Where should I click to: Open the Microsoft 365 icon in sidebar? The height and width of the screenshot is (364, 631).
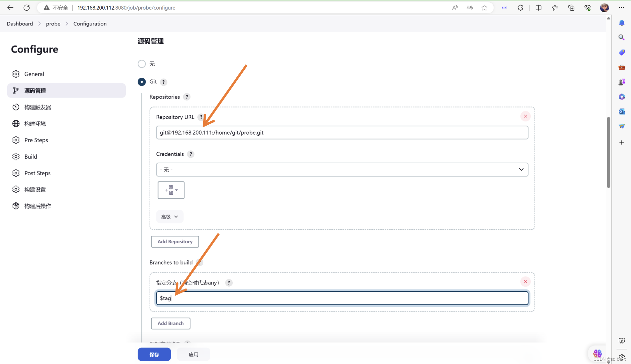(622, 97)
